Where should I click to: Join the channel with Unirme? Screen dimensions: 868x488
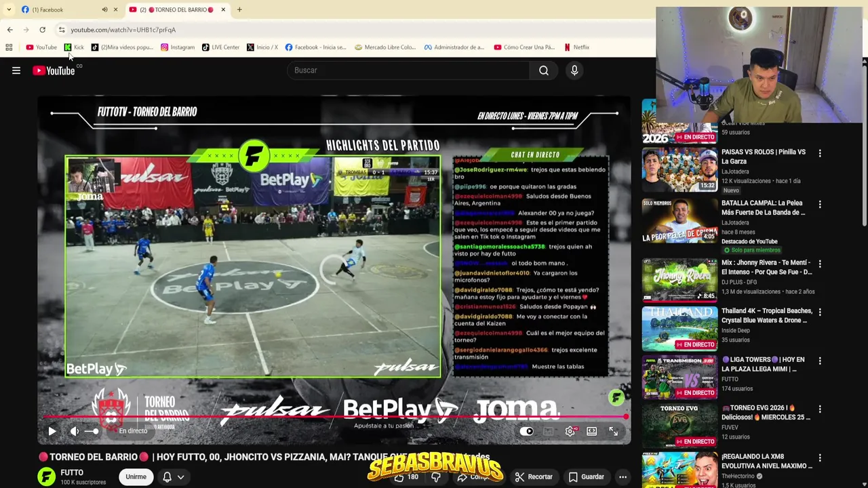(136, 477)
